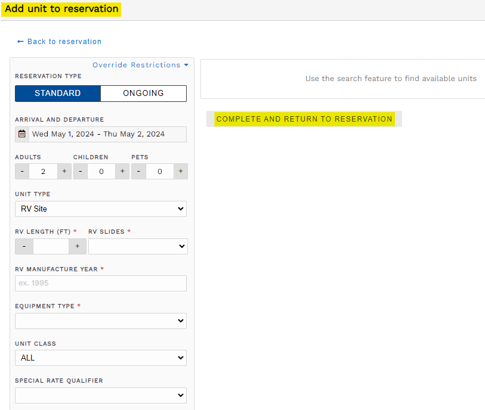Decrease RV length with minus button
The image size is (485, 410).
[x=24, y=246]
